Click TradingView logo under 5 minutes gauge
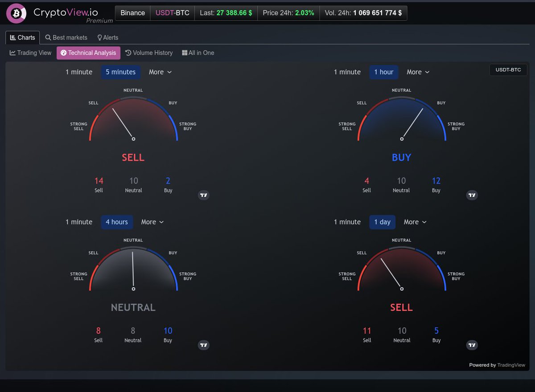 click(204, 195)
